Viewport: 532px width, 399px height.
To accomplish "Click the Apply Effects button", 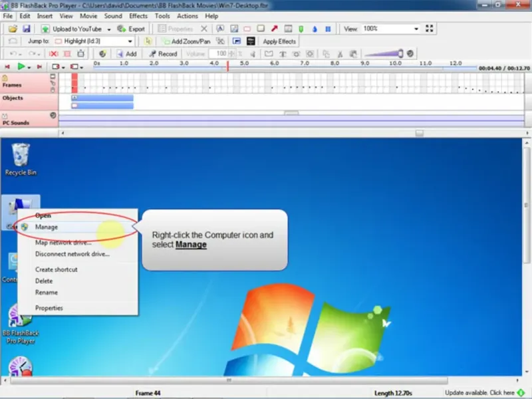I will 279,41.
